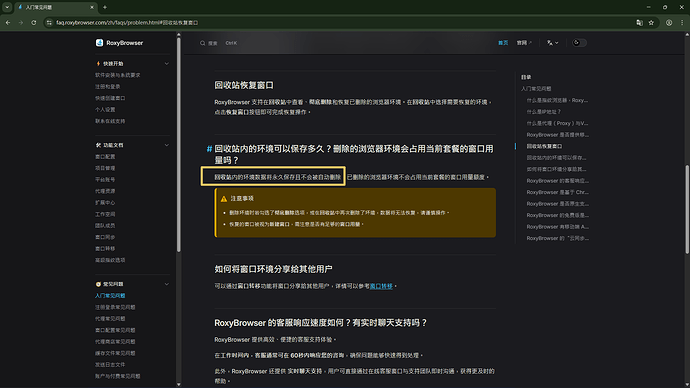Click Google Translate icon in address bar
The width and height of the screenshot is (690, 388).
click(x=639, y=22)
